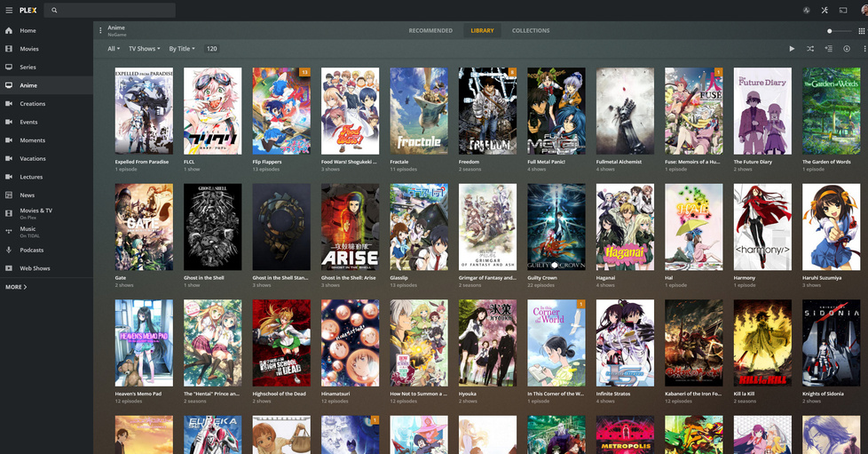Click the 120 item count badge
This screenshot has width=868, height=454.
211,49
